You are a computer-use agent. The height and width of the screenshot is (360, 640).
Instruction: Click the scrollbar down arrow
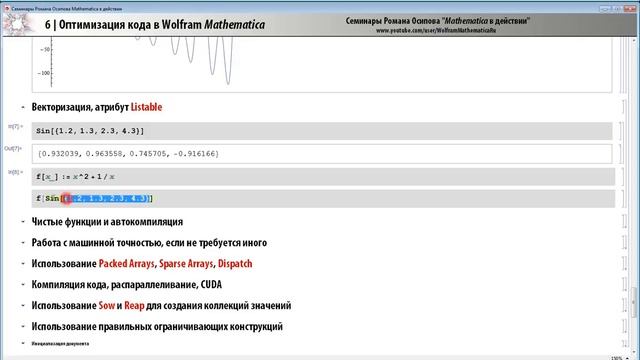tap(634, 351)
